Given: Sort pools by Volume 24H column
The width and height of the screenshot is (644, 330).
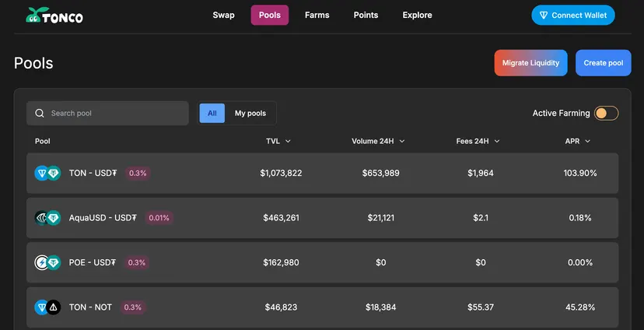Looking at the screenshot, I should coord(378,141).
